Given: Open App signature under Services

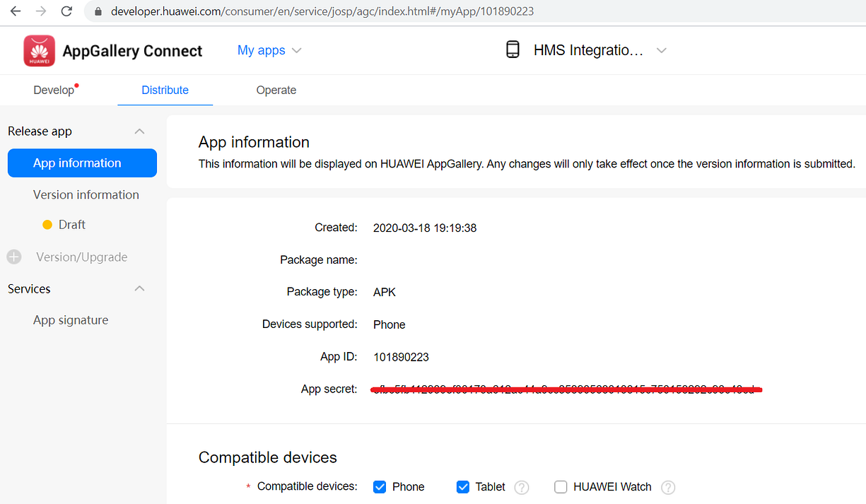Looking at the screenshot, I should tap(71, 320).
